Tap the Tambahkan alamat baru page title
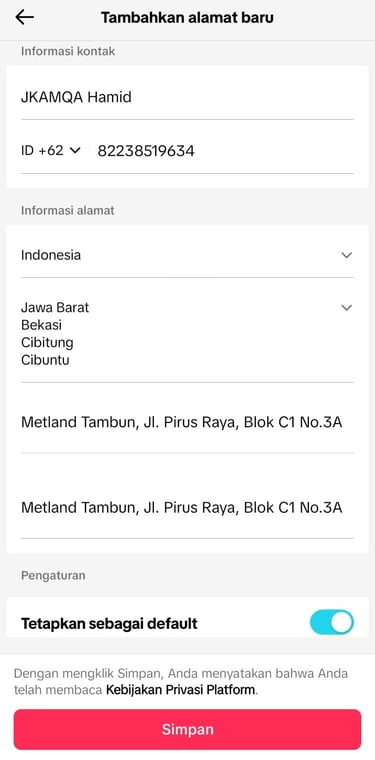This screenshot has width=375, height=760. click(x=187, y=18)
